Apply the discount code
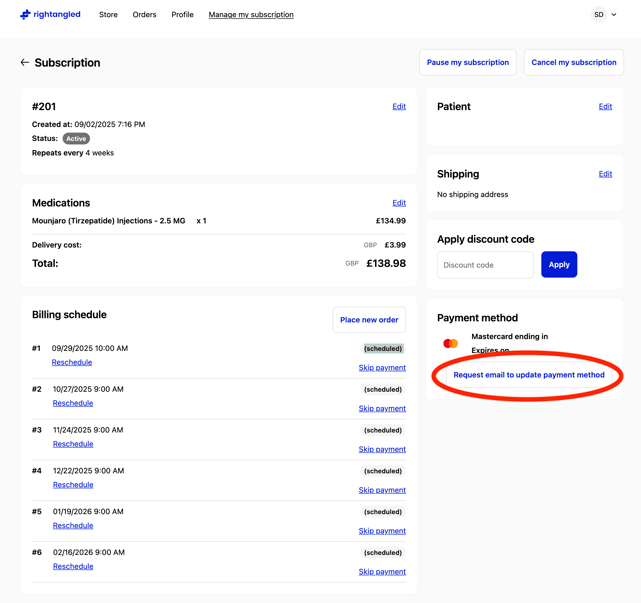641x603 pixels. click(559, 265)
